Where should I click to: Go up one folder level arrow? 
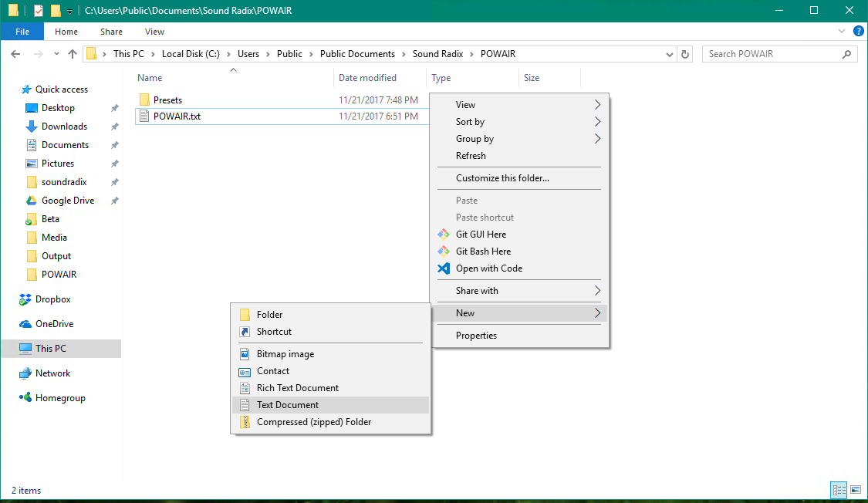[x=73, y=54]
